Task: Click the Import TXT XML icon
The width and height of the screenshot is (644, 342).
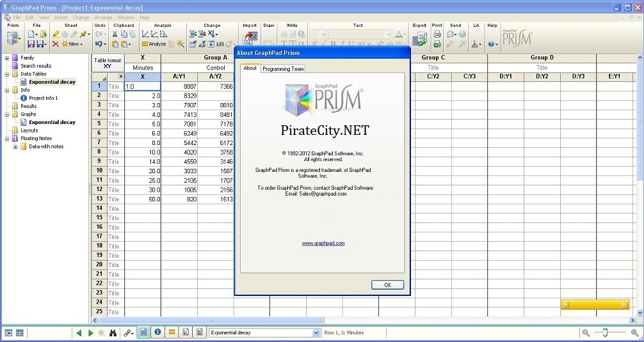Action: tap(250, 39)
